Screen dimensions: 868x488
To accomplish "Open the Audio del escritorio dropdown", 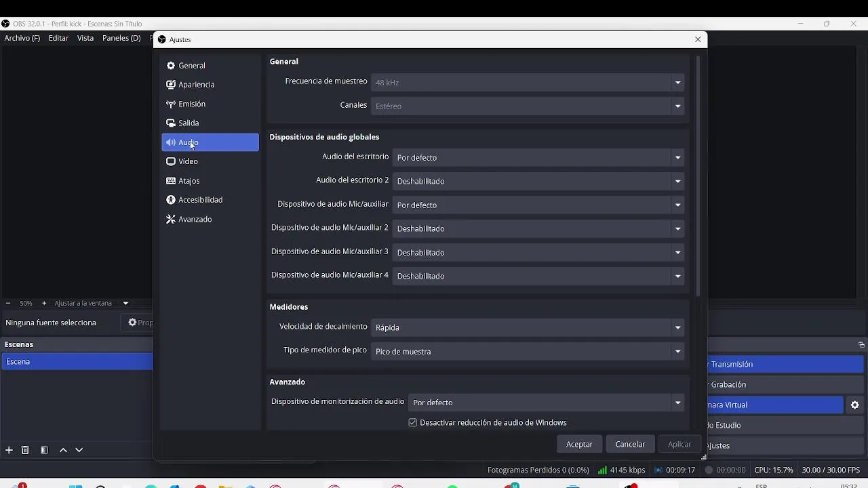I will (538, 157).
